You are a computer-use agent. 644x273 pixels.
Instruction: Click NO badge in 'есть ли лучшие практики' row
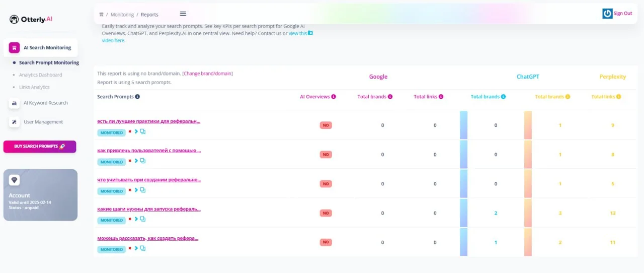(326, 125)
